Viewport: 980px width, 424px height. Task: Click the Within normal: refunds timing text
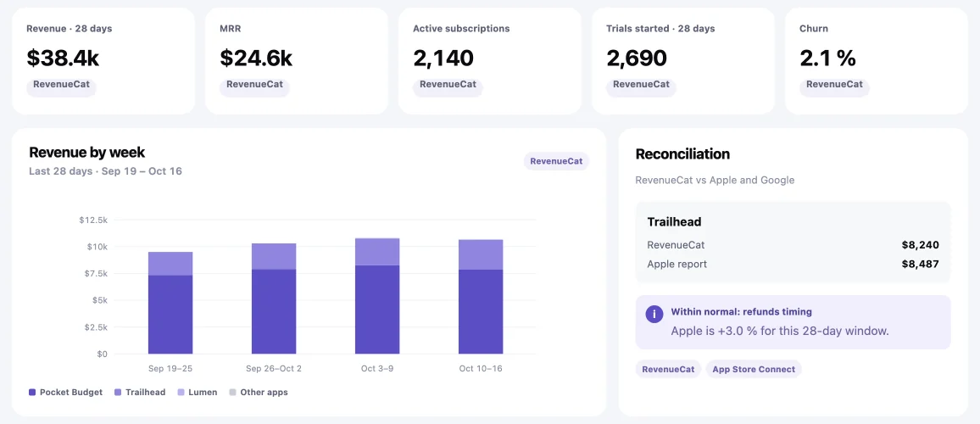pos(741,311)
